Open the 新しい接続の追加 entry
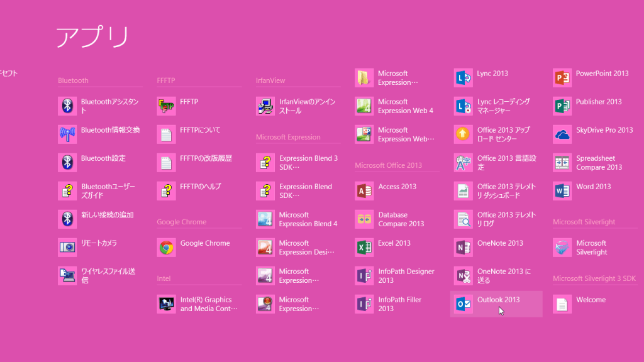The image size is (644, 362). coord(96,219)
